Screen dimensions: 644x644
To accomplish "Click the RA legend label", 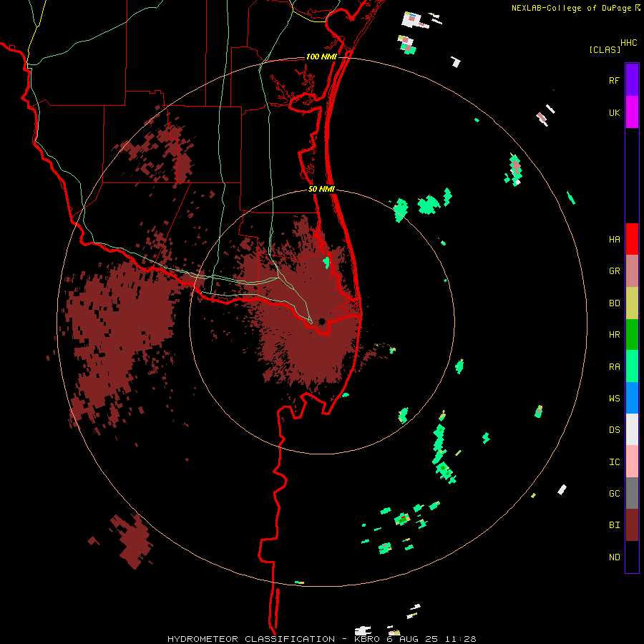I will tap(614, 367).
